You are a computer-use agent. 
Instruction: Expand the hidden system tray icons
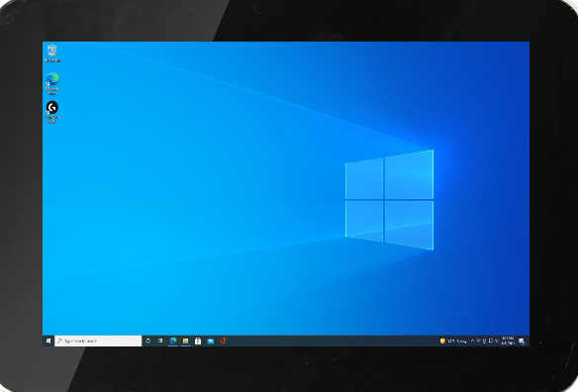tap(472, 341)
